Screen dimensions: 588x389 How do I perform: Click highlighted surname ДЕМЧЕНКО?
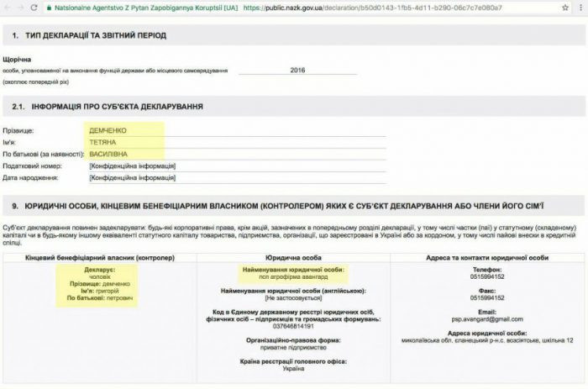(x=108, y=130)
